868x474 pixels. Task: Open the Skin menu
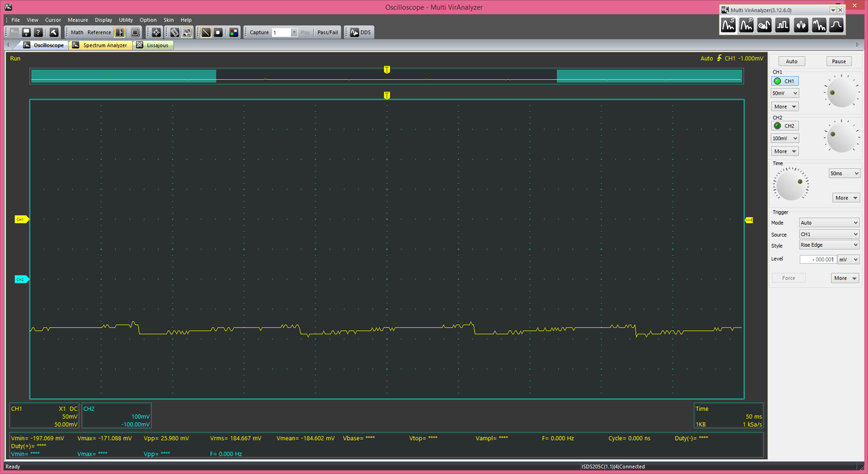click(x=168, y=20)
